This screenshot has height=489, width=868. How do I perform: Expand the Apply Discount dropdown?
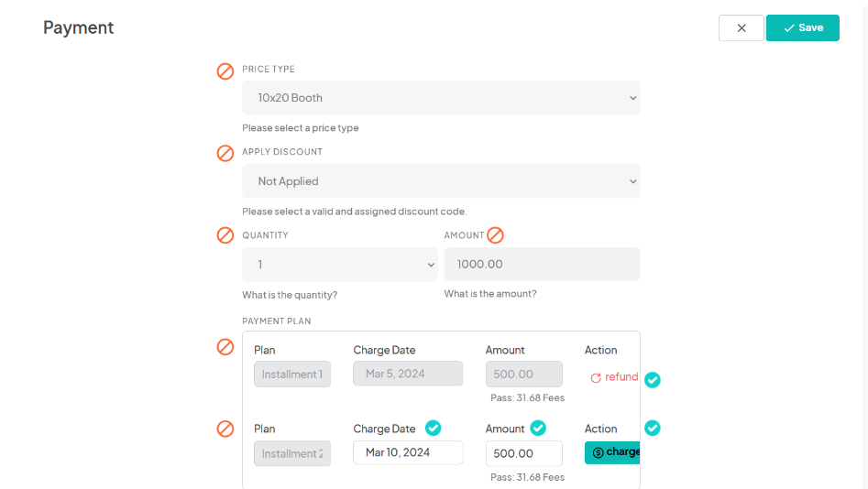tap(441, 181)
